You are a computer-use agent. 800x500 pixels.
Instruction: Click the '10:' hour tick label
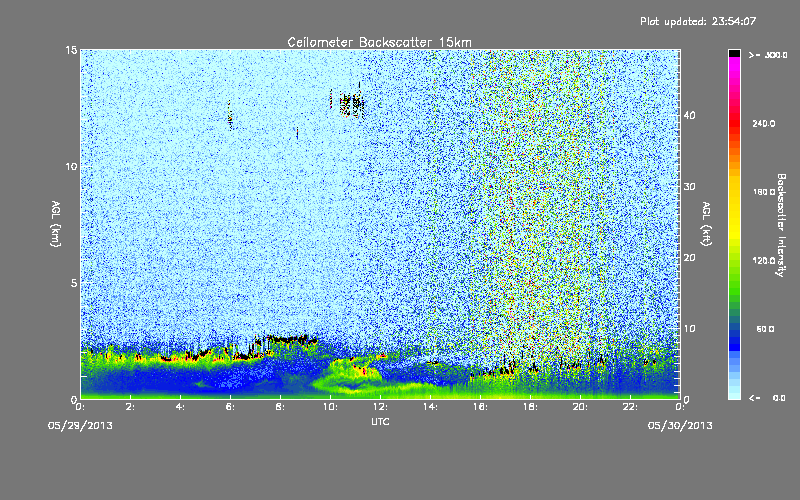pos(330,407)
